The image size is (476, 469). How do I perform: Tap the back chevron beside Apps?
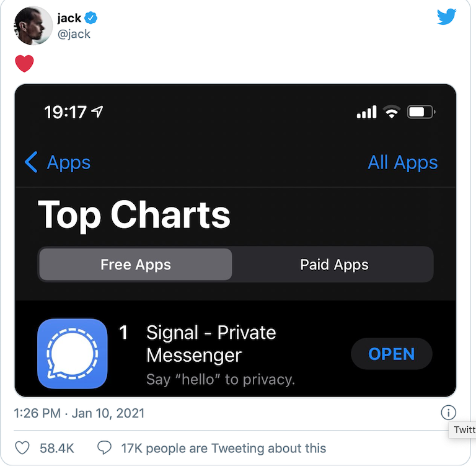(x=31, y=162)
